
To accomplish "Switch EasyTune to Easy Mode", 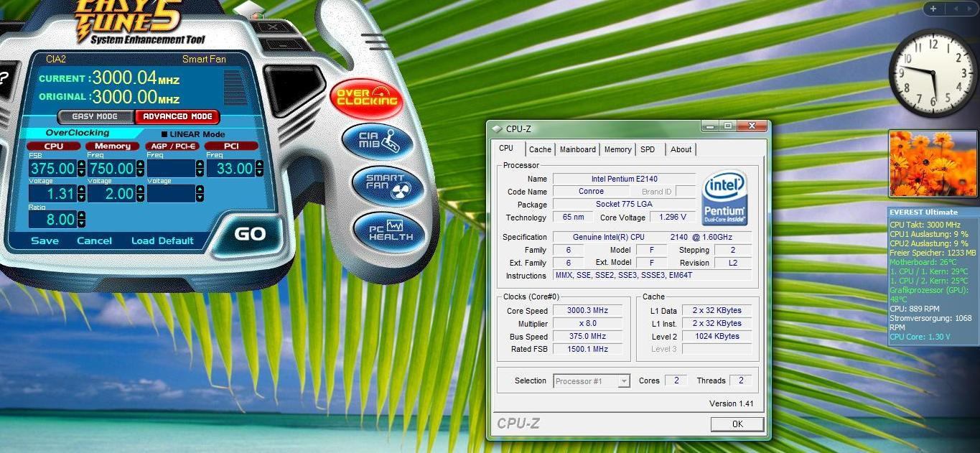I will 95,116.
